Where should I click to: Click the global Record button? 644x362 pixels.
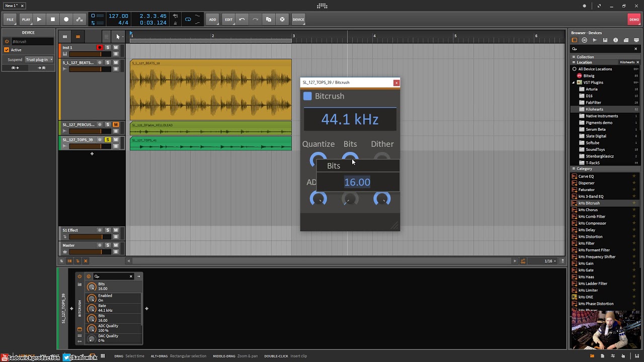pyautogui.click(x=66, y=20)
